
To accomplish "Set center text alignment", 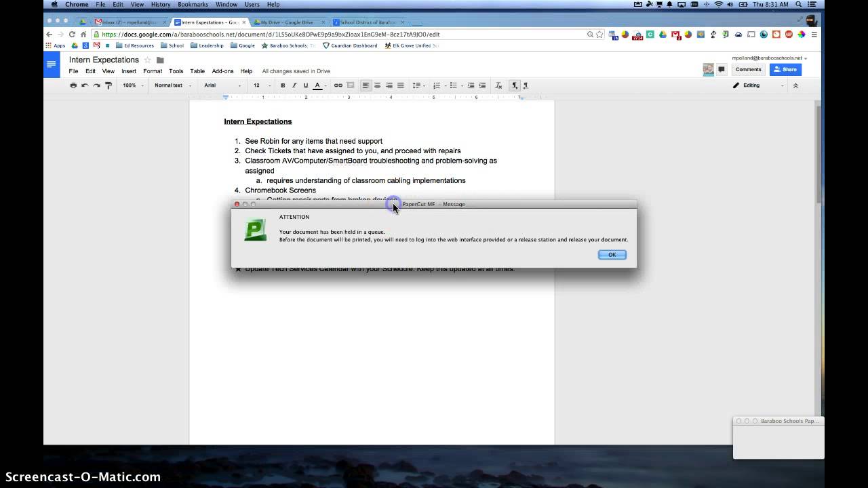I will 377,85.
